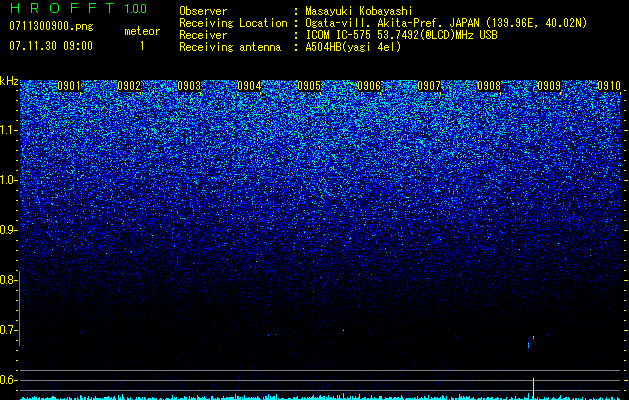This screenshot has height=400, width=629.
Task: Click the file name 0711300900.png
Action: point(51,27)
